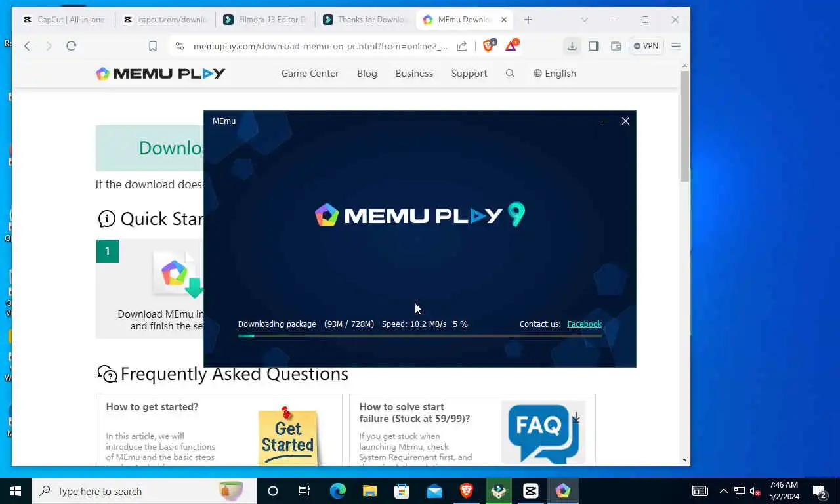Viewport: 840px width, 504px height.
Task: Click the installer download progress bar
Action: [x=420, y=336]
